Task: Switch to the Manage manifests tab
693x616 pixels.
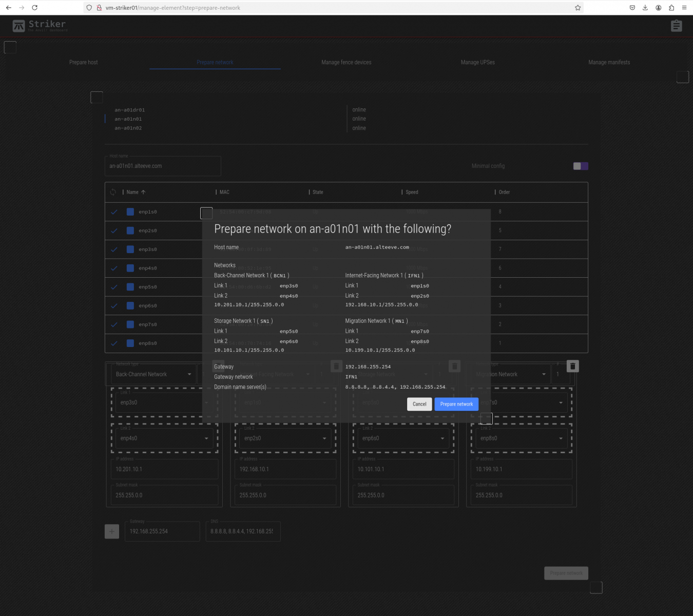Action: tap(609, 62)
